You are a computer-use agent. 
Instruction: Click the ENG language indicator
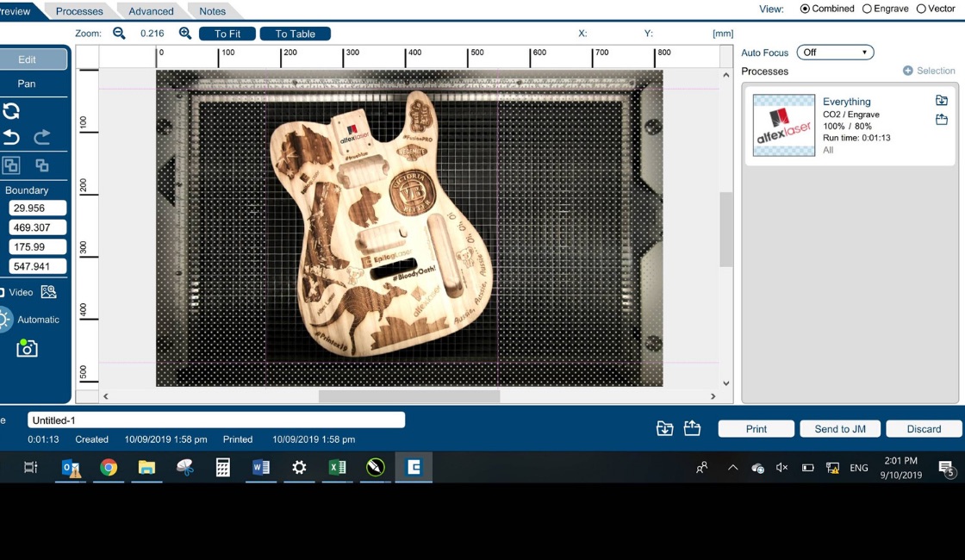click(x=859, y=468)
